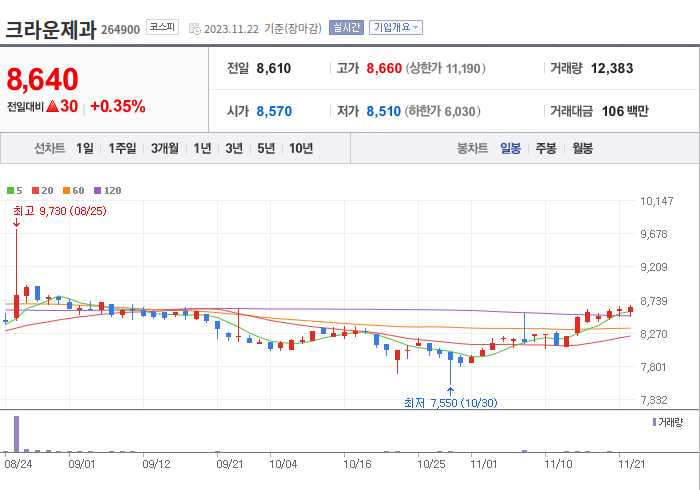Click the tall 08/25 volume bar

[x=17, y=434]
